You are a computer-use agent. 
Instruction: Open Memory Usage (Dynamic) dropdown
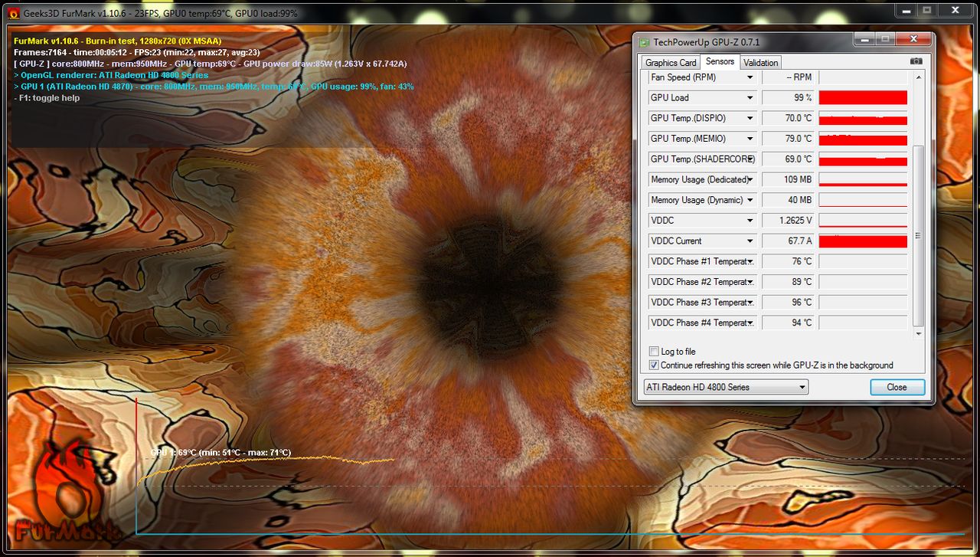750,200
